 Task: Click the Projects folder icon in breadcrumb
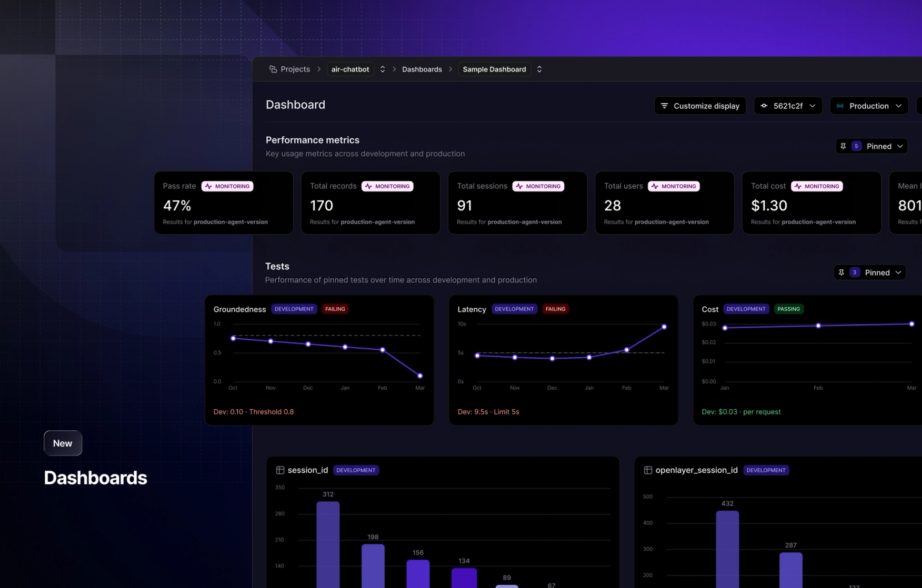tap(273, 69)
